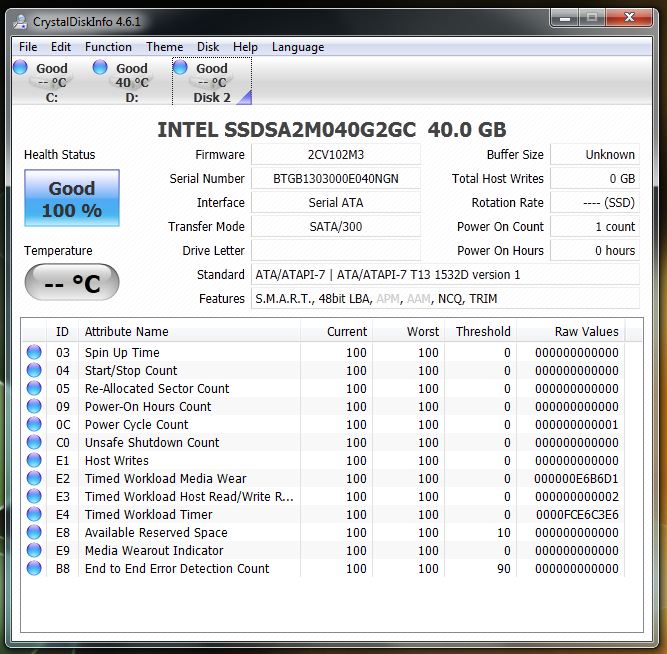The image size is (667, 654).
Task: Click the status orb in Timed Workload Timer row
Action: (x=34, y=514)
